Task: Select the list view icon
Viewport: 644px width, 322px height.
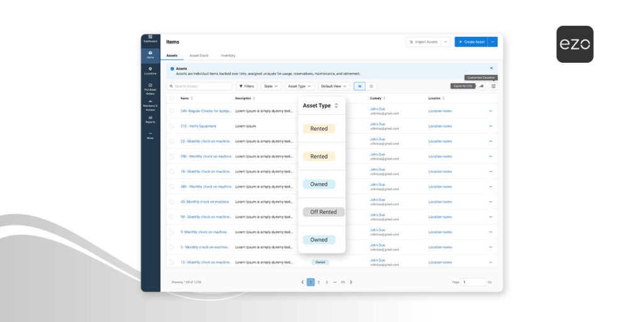Action: 360,86
